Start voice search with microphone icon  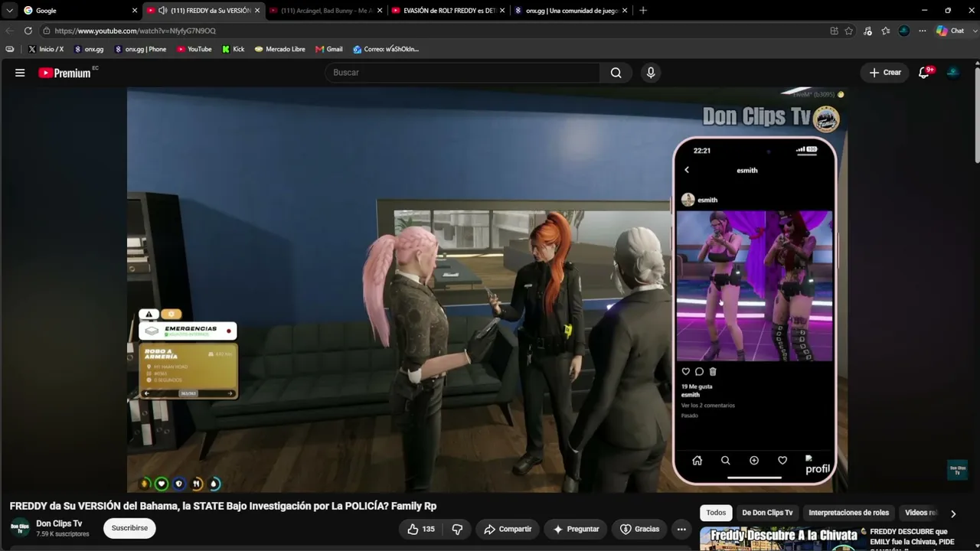tap(651, 73)
